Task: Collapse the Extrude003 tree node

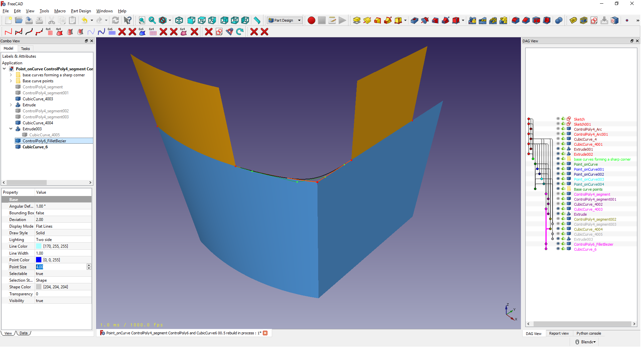Action: pyautogui.click(x=11, y=129)
